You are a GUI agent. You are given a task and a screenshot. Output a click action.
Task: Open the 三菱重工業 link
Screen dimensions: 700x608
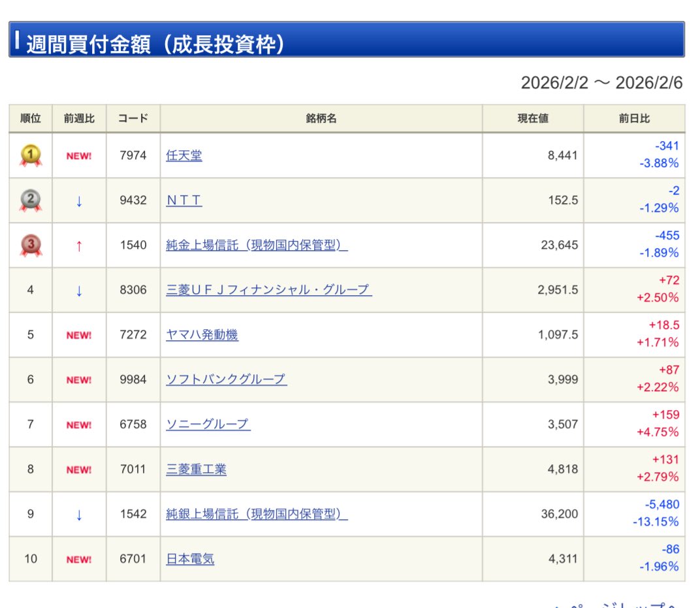click(x=197, y=470)
